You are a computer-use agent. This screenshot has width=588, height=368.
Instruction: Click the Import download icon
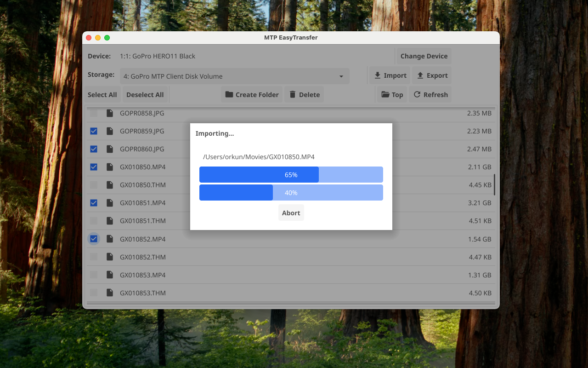[x=377, y=75]
